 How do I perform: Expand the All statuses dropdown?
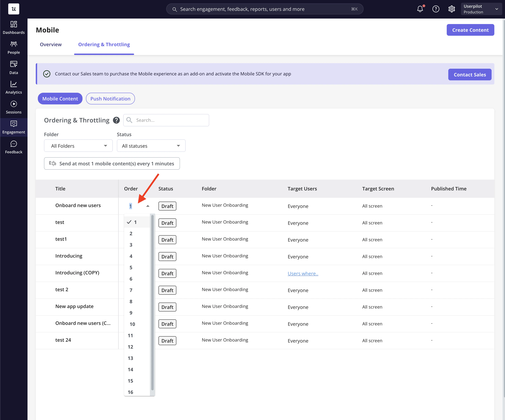(151, 146)
